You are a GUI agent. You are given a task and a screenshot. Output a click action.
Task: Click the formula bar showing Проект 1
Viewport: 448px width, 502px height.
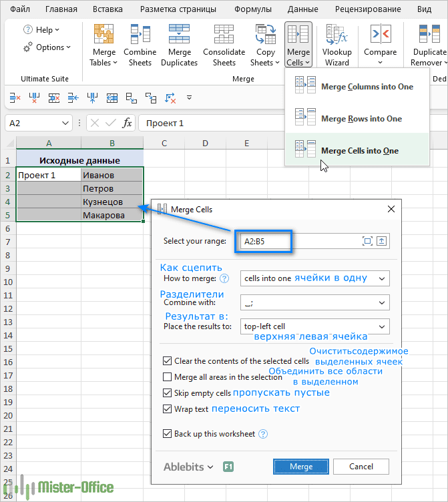click(x=212, y=123)
